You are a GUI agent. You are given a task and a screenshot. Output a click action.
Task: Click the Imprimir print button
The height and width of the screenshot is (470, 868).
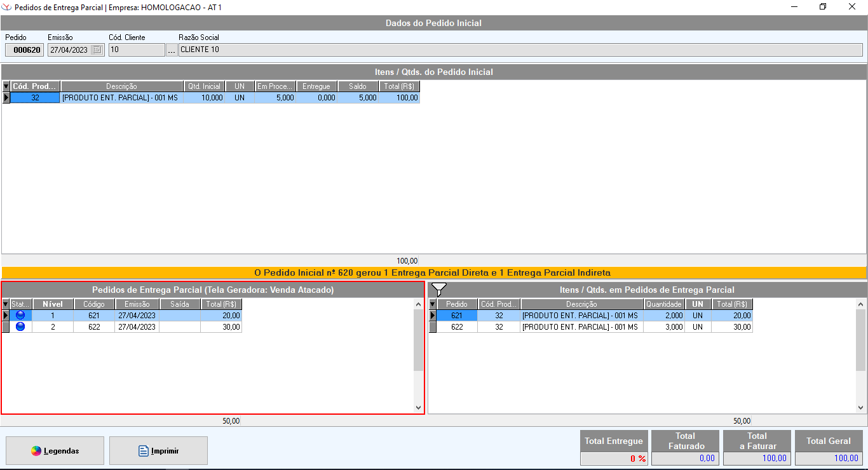tap(158, 451)
